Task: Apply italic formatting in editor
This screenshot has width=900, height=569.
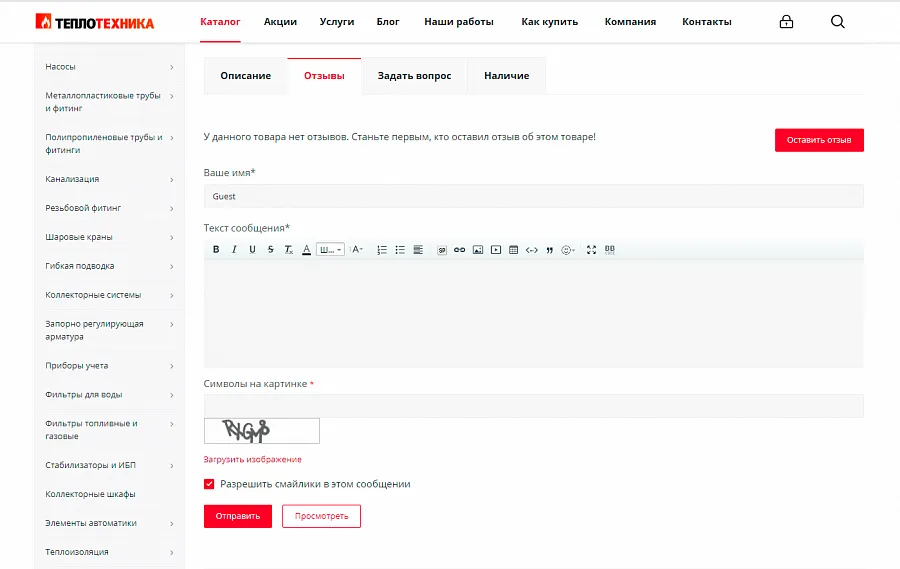Action: click(234, 249)
